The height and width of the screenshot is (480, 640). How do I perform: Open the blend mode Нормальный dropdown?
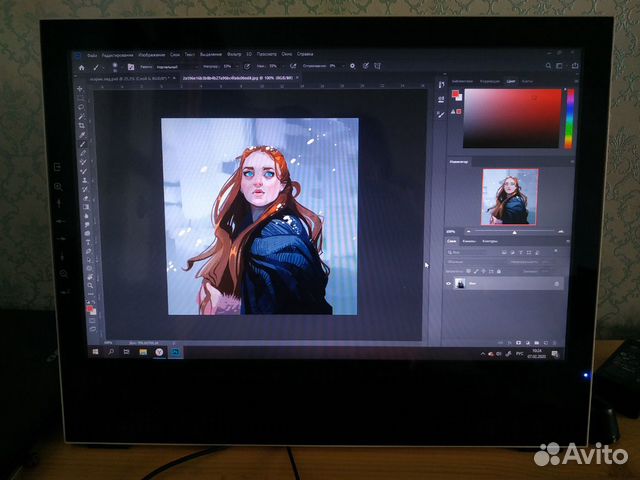[x=176, y=67]
